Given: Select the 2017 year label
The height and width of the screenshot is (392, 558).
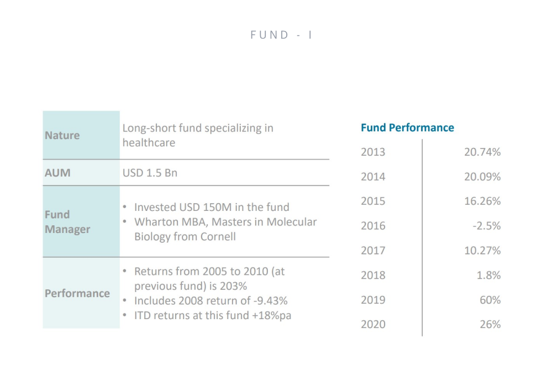Looking at the screenshot, I should pos(373,251).
